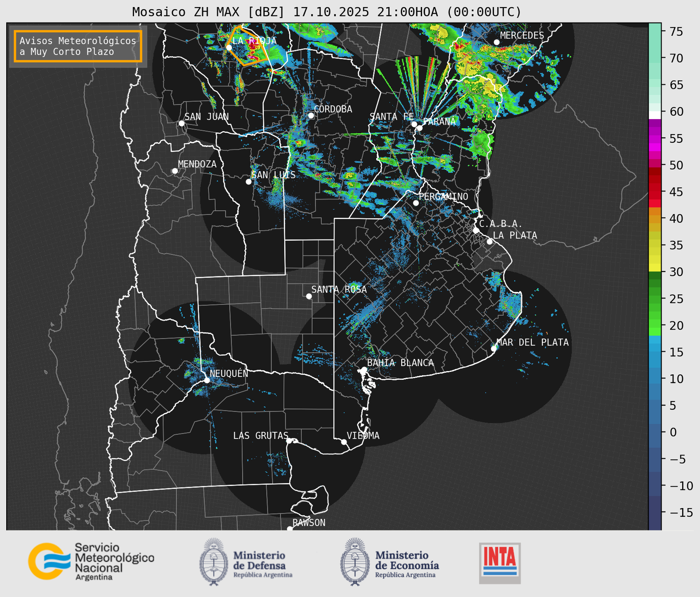This screenshot has height=597, width=700.
Task: Select the Viedma city dot
Action: 344,442
